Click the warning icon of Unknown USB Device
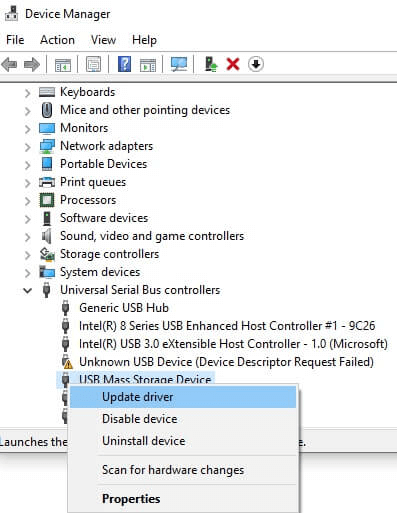This screenshot has width=397, height=513. click(67, 362)
